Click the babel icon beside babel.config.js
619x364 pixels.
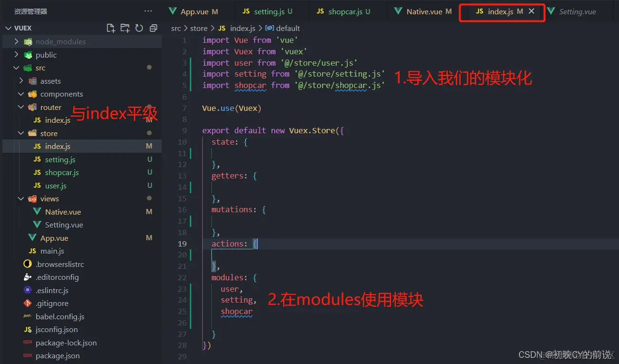coord(28,316)
